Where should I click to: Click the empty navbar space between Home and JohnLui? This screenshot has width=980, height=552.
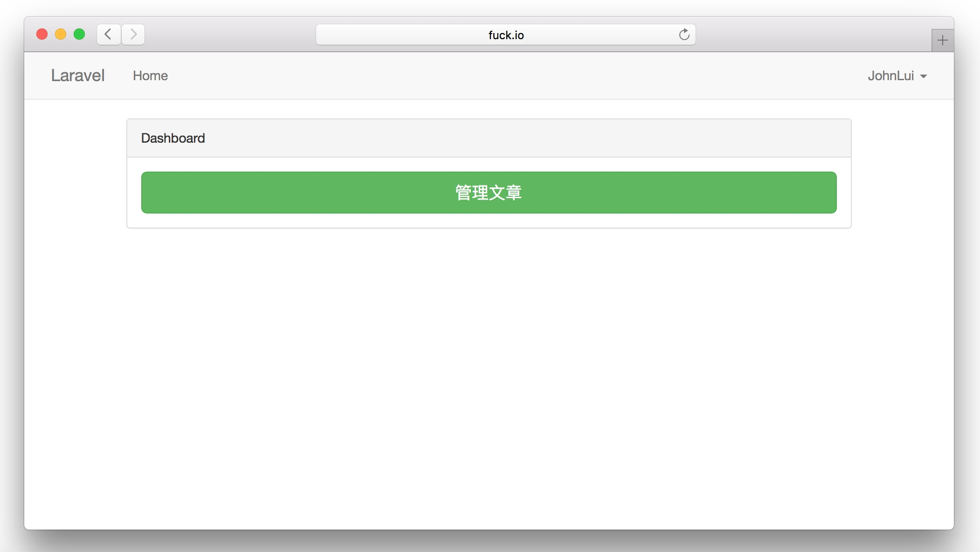click(x=513, y=76)
